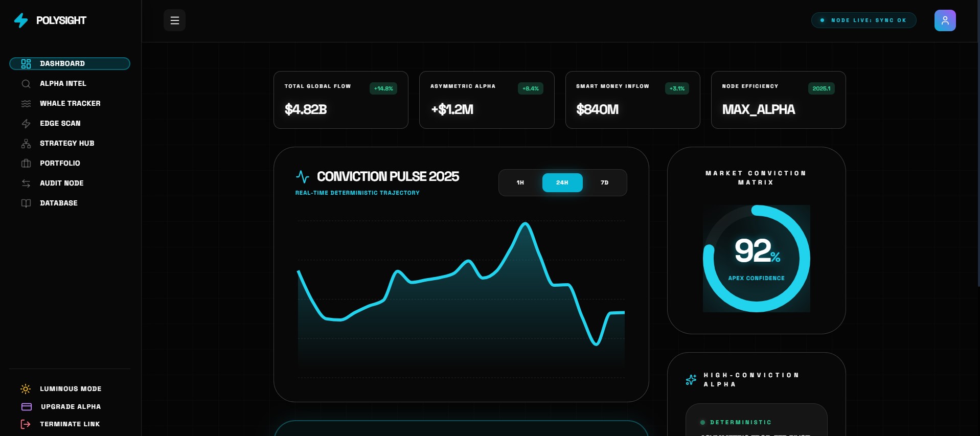Viewport: 980px width, 436px height.
Task: Click the Portfolio briefcase icon
Action: [x=26, y=164]
